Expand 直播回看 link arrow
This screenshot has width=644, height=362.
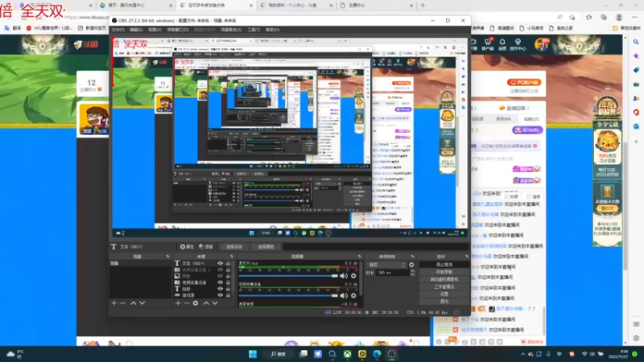point(528,109)
